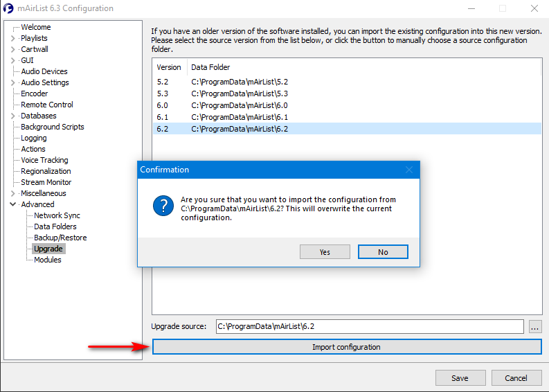Click the Upgrade source path field
Viewport: 549px width, 392px height.
pos(369,326)
